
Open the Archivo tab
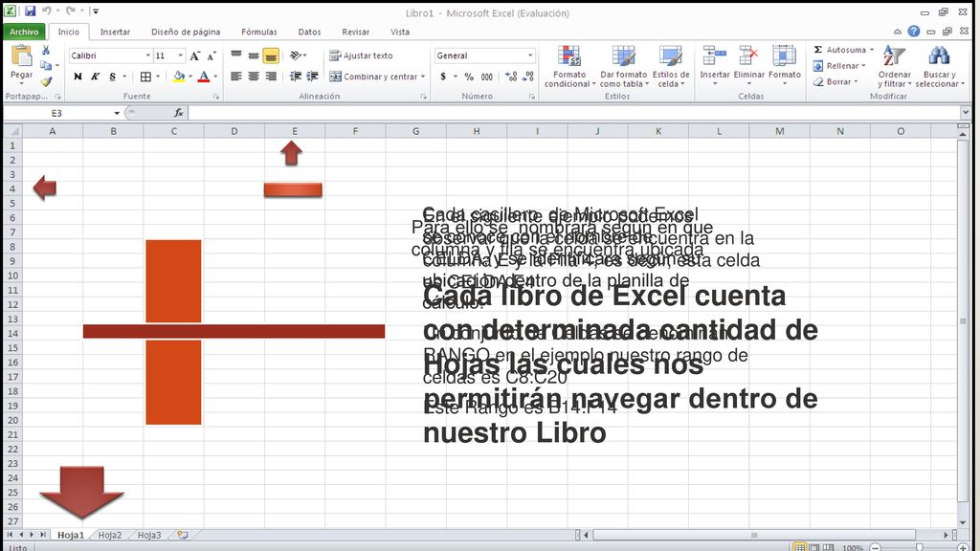24,32
